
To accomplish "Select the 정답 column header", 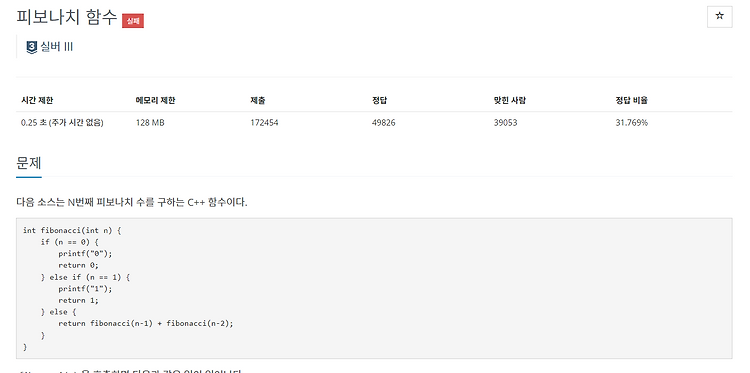I will [x=379, y=100].
